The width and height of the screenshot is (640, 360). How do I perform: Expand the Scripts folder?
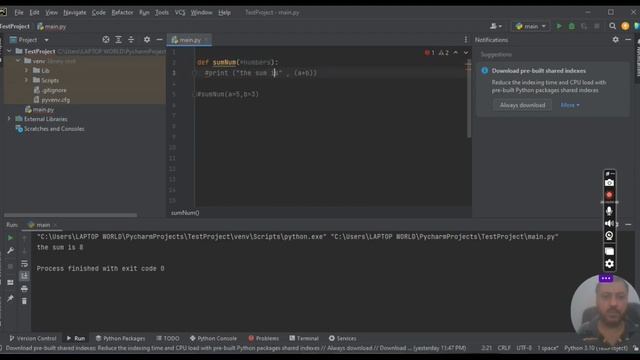click(27, 80)
